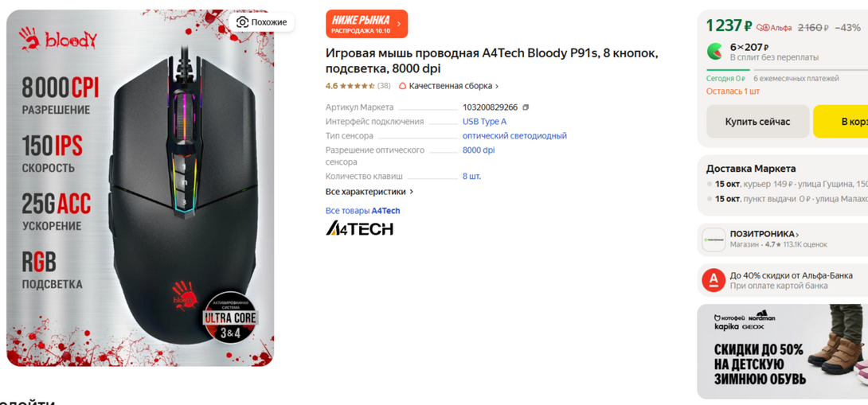
Task: Open Все товары A4Tech link
Action: [x=362, y=211]
